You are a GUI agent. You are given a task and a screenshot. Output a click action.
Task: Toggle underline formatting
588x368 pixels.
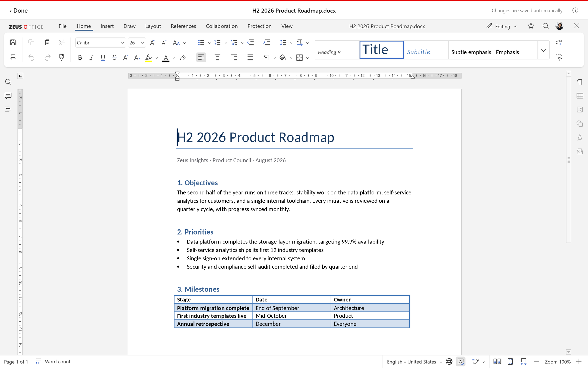coord(103,58)
